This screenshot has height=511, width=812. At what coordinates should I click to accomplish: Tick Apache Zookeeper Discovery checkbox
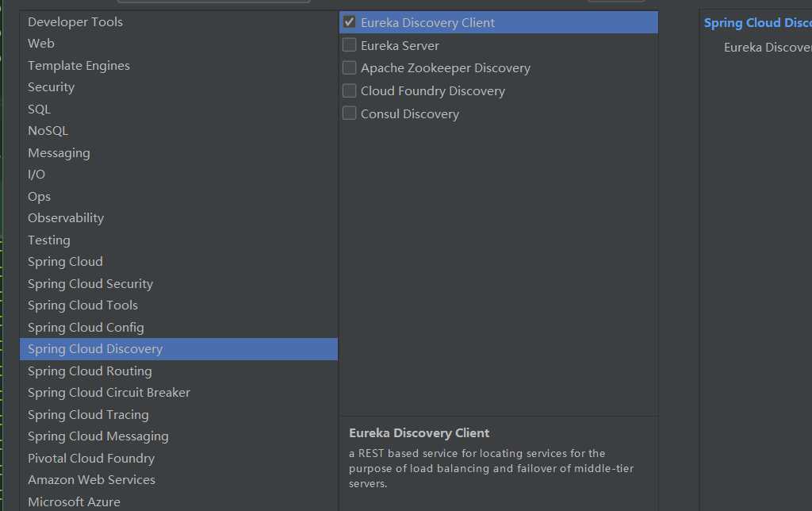click(349, 68)
